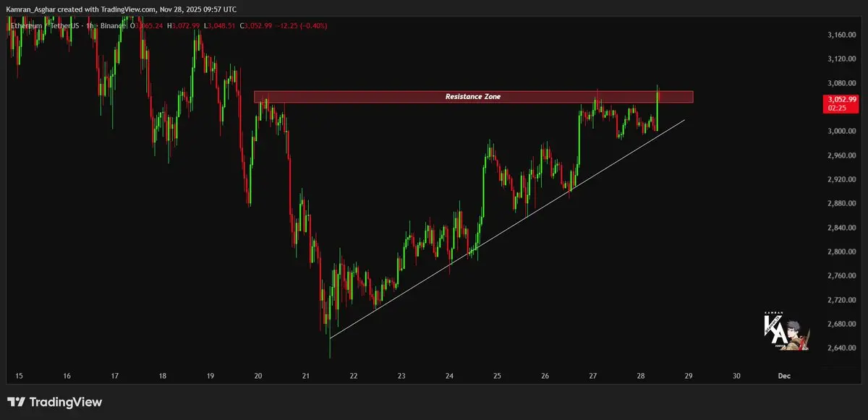
Task: Click the 2,880.00 price axis label
Action: tap(841, 203)
